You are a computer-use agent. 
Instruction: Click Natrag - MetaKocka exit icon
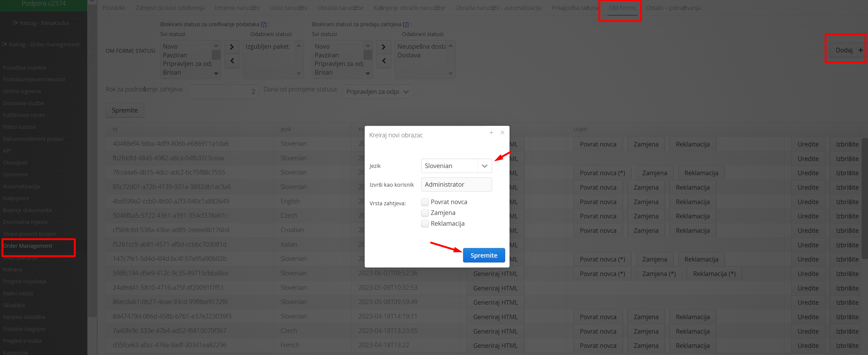15,23
